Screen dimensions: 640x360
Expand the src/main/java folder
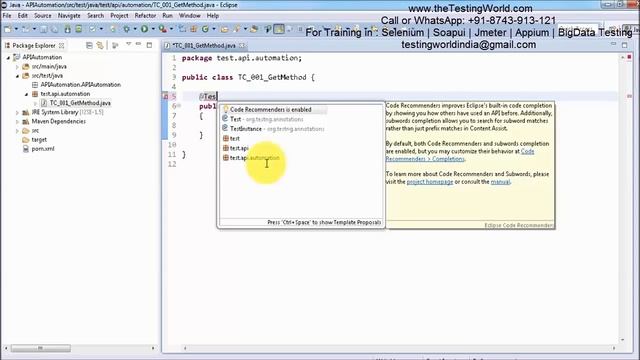pos(17,67)
